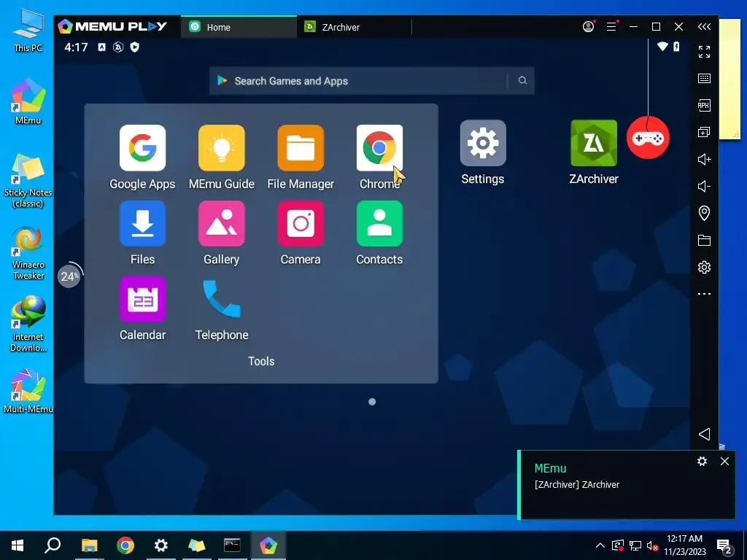Click the red gamepad key-mapping icon
Image resolution: width=747 pixels, height=560 pixels.
pyautogui.click(x=648, y=138)
